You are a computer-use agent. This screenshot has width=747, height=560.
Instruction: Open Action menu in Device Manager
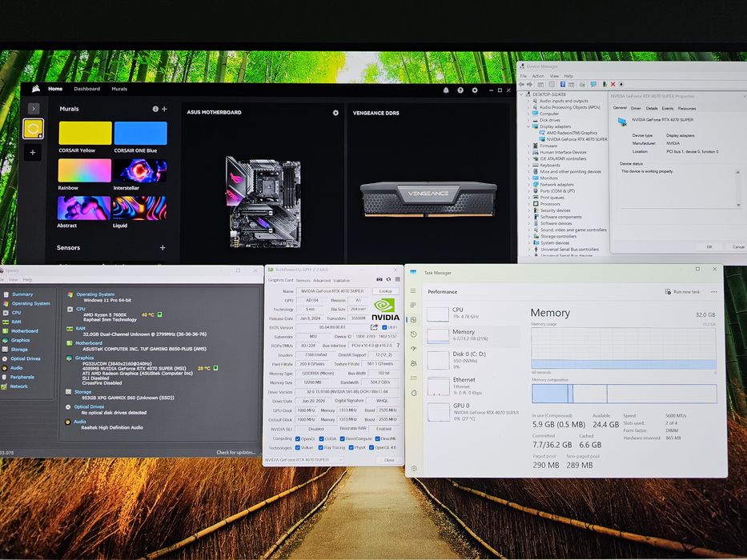(x=538, y=76)
